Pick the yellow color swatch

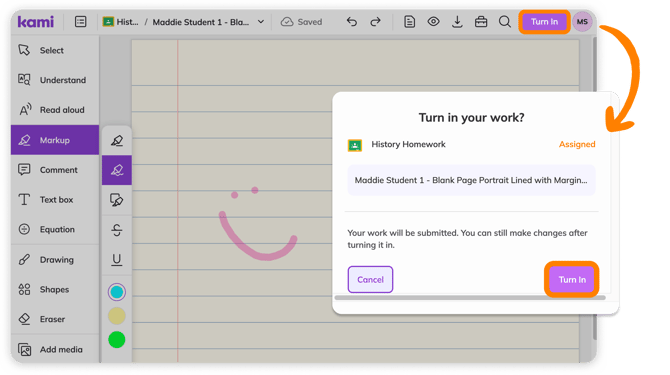point(117,316)
